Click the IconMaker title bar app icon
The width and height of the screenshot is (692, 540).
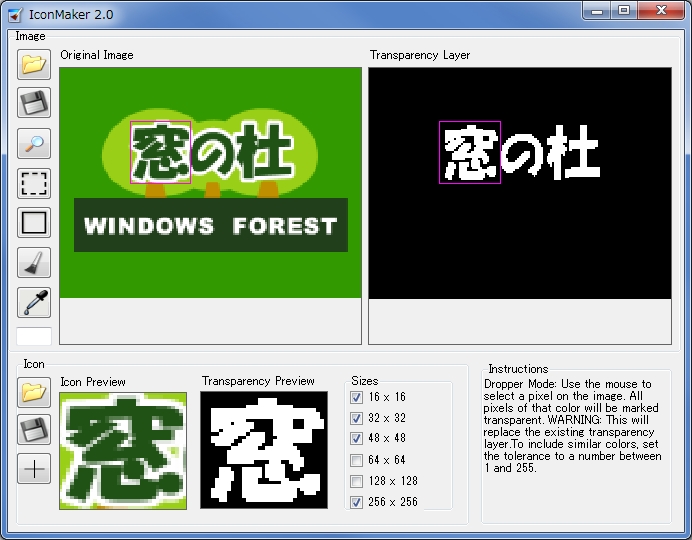coord(15,15)
